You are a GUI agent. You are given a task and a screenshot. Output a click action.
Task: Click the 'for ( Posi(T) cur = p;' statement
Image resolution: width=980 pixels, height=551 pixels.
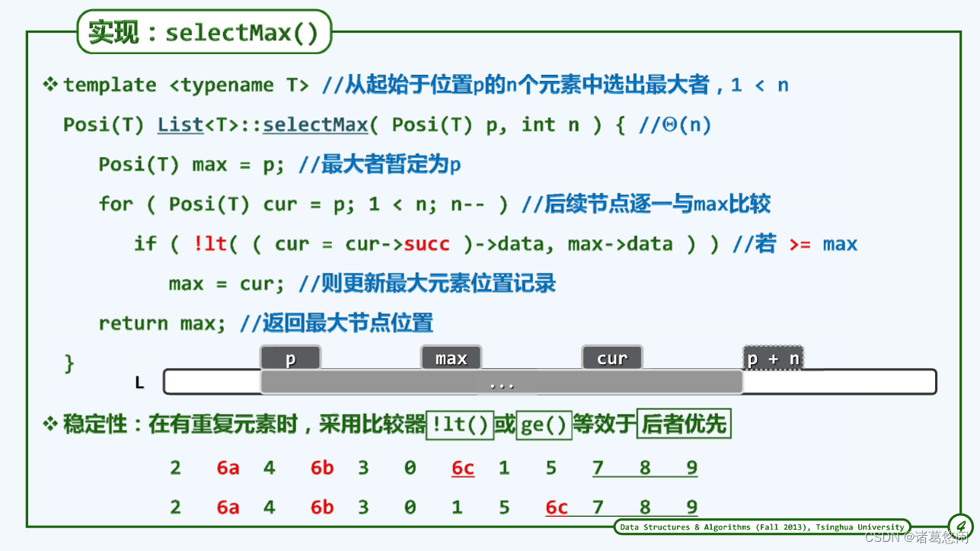pyautogui.click(x=229, y=204)
